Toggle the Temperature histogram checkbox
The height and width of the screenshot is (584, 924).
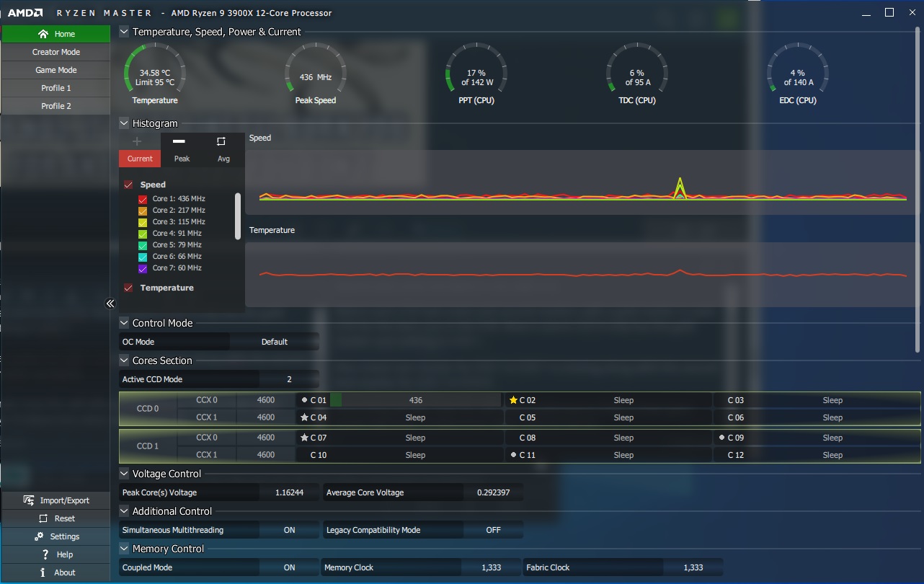[x=128, y=288]
